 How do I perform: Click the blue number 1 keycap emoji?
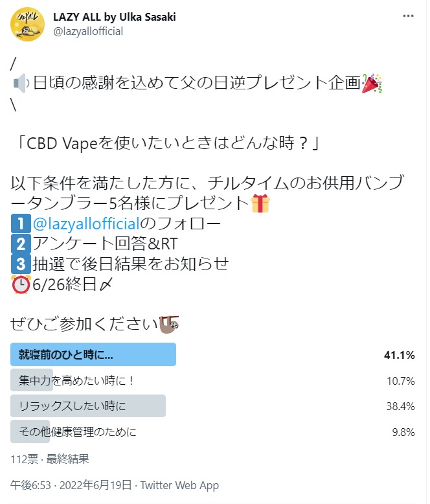point(21,223)
